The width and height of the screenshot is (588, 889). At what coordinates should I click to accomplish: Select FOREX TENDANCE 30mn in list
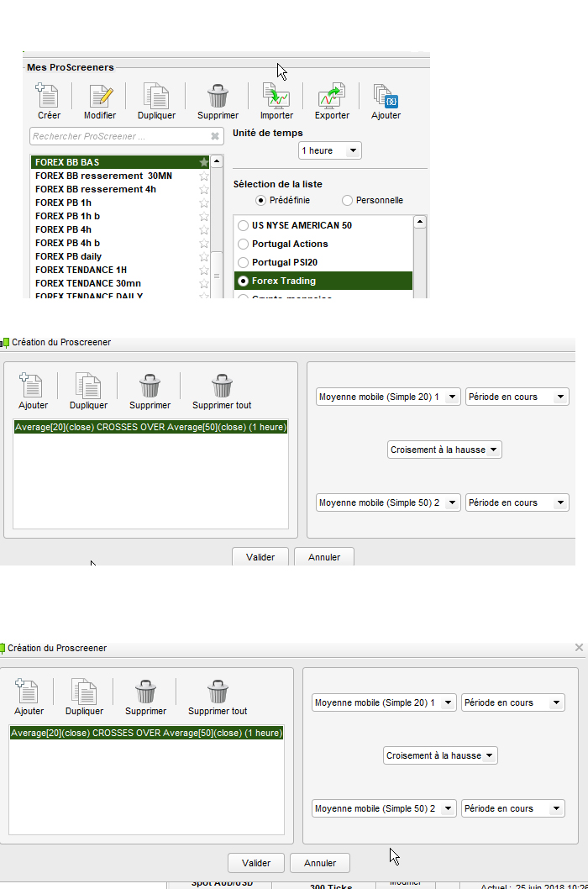tap(119, 283)
